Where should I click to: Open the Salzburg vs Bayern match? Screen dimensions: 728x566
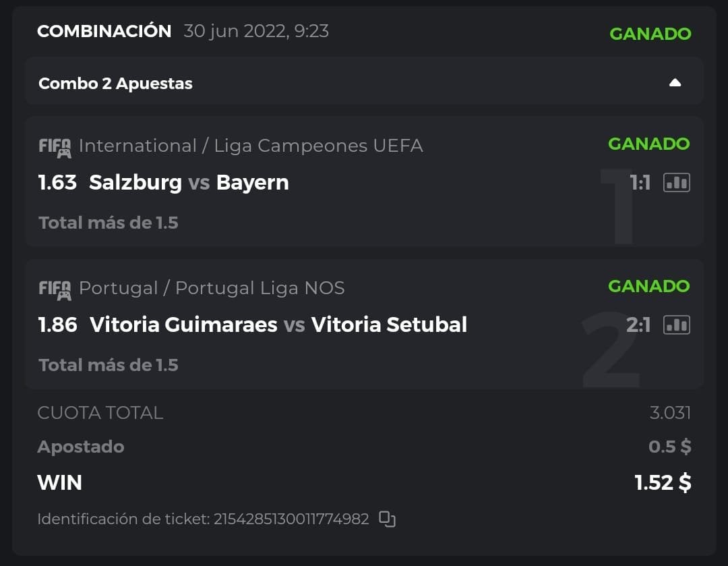[x=189, y=182]
